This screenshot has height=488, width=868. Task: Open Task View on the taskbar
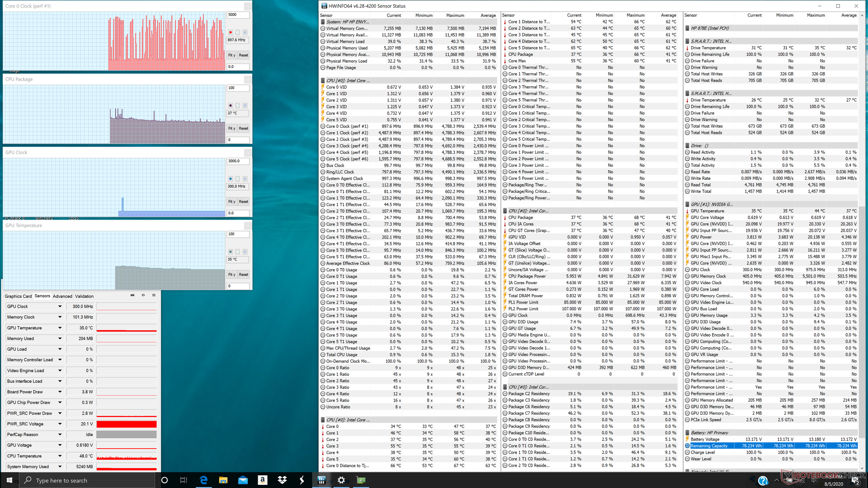(x=184, y=480)
